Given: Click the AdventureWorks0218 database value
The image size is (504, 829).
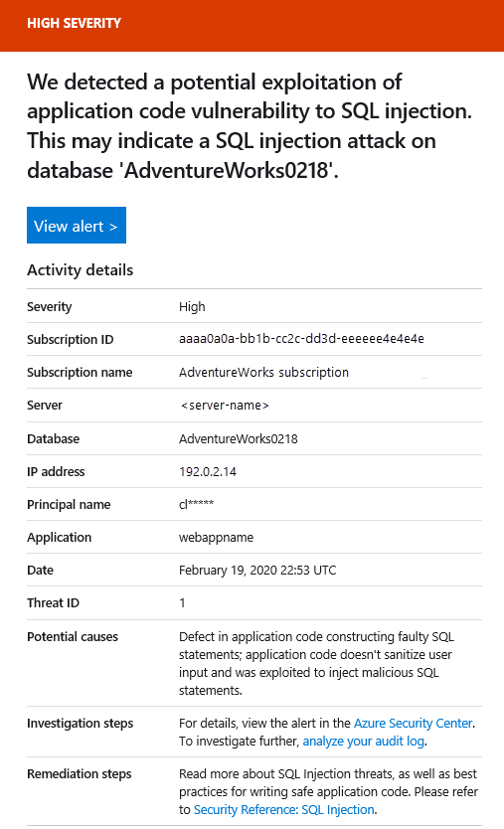Looking at the screenshot, I should tap(238, 438).
